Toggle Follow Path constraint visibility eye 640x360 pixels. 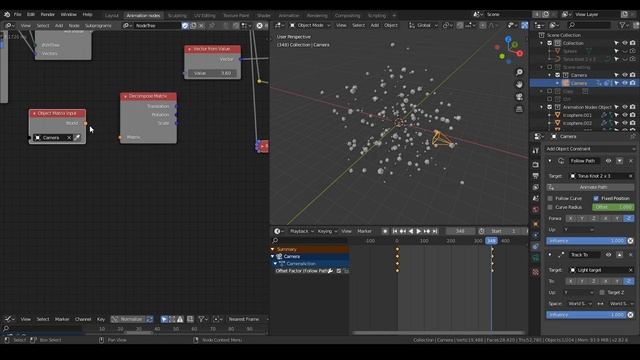608,161
